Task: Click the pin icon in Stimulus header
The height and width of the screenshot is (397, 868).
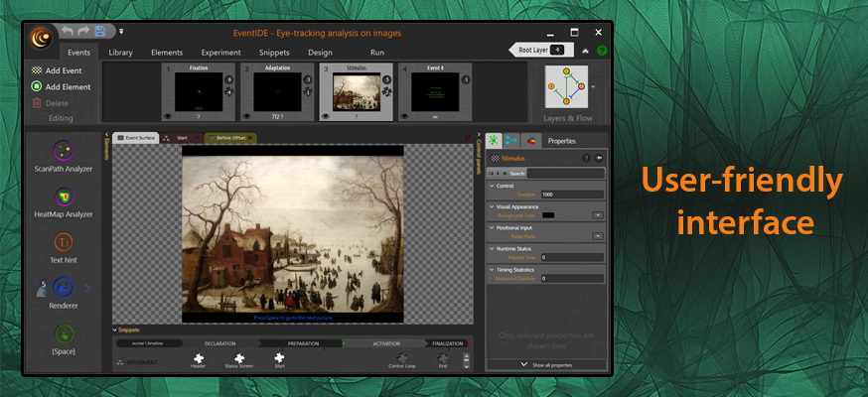Action: pos(599,158)
